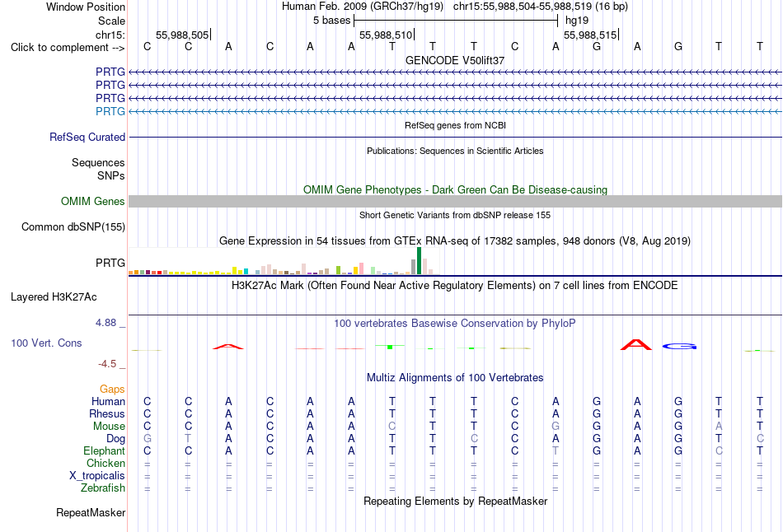Open 'Short Genetic Variants from dbSNP release 155'
Image resolution: width=783 pixels, height=532 pixels.
455,215
